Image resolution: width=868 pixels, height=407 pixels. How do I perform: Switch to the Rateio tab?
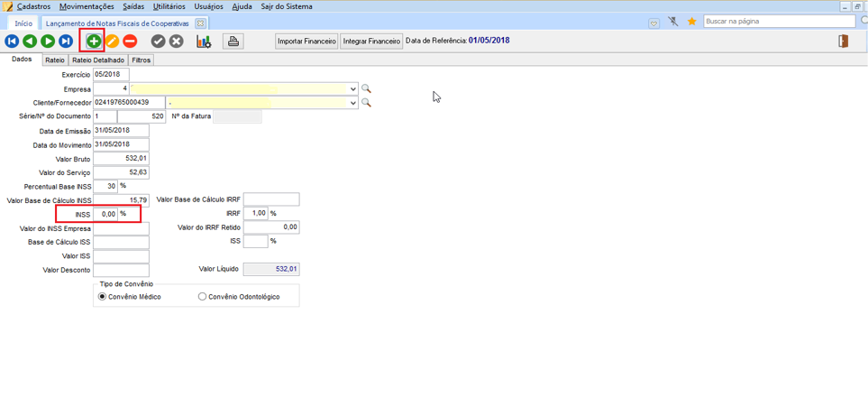click(55, 60)
